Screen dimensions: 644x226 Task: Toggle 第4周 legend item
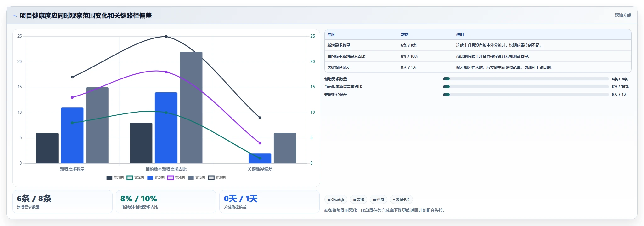pos(176,177)
